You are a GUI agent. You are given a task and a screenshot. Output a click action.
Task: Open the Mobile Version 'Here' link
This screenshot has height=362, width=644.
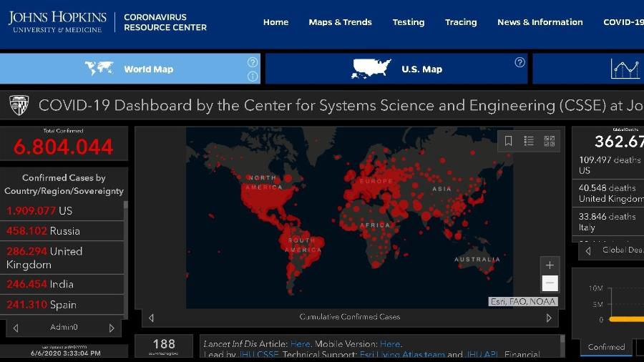[390, 344]
